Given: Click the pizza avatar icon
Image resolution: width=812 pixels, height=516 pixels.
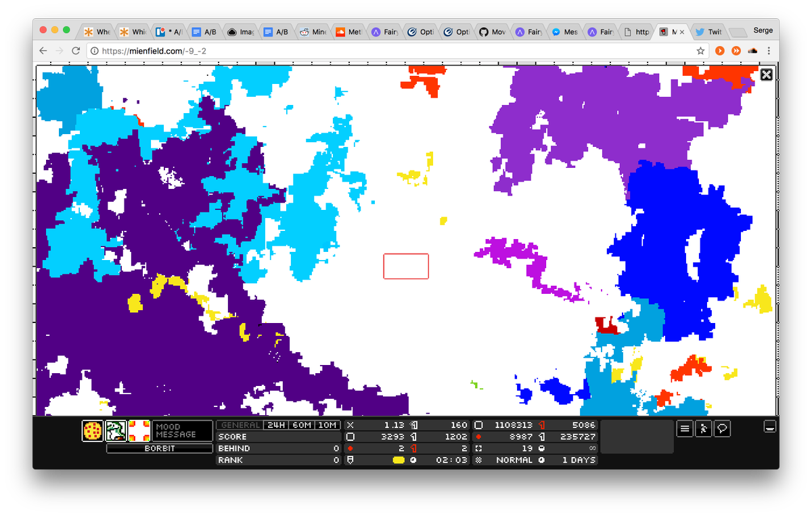Looking at the screenshot, I should 92,431.
